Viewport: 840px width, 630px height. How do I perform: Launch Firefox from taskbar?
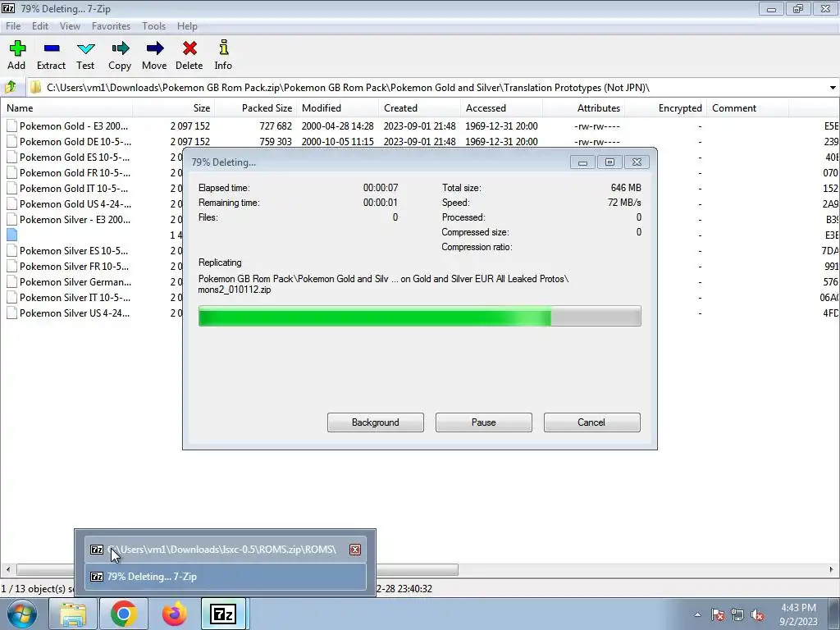(175, 614)
